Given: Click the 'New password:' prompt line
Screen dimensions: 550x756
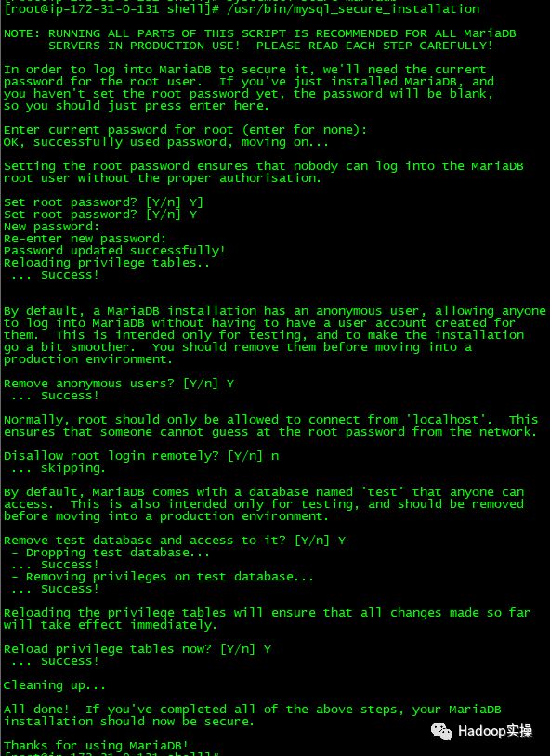Looking at the screenshot, I should 52,227.
